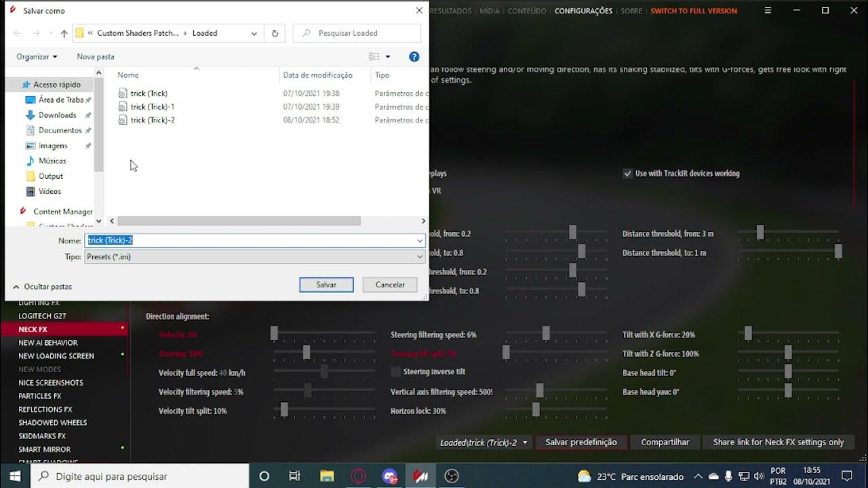Adjust Horizon lock slider
Viewport: 868px width, 488px height.
click(x=556, y=409)
